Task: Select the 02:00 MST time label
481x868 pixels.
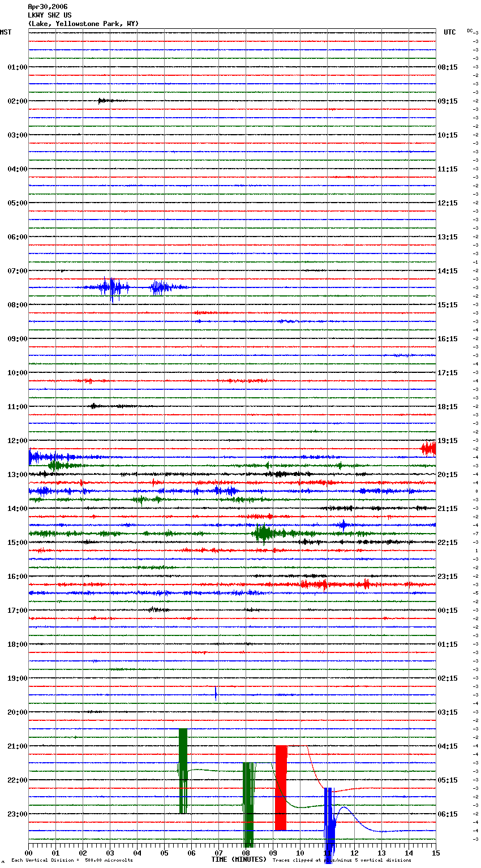Action: (18, 101)
